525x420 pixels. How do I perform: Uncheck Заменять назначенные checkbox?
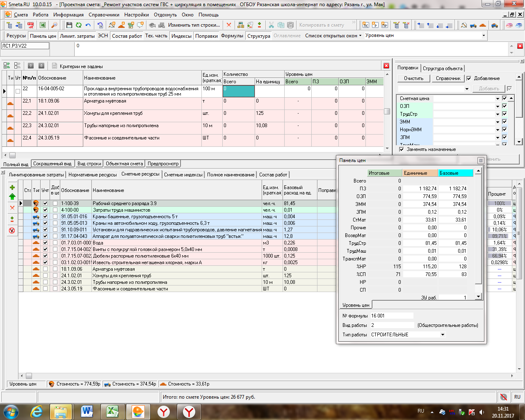click(402, 149)
